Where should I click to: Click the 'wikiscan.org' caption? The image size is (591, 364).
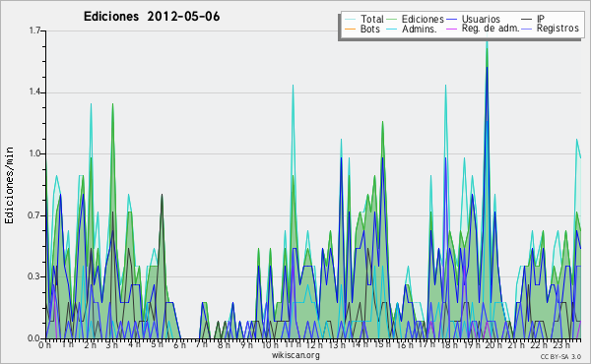295,355
